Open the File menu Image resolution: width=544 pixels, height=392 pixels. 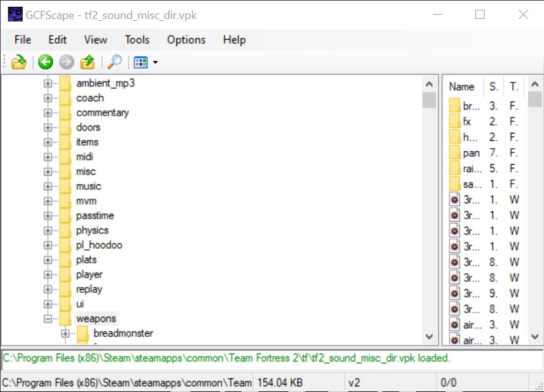[x=23, y=40]
